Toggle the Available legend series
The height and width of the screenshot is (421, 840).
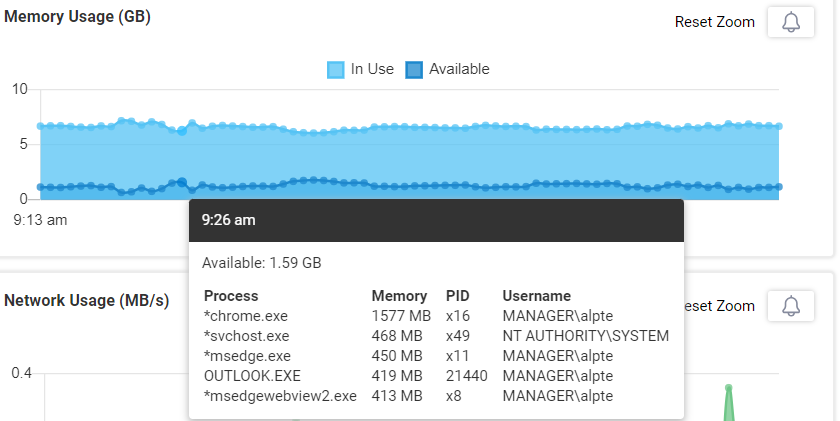click(x=447, y=69)
